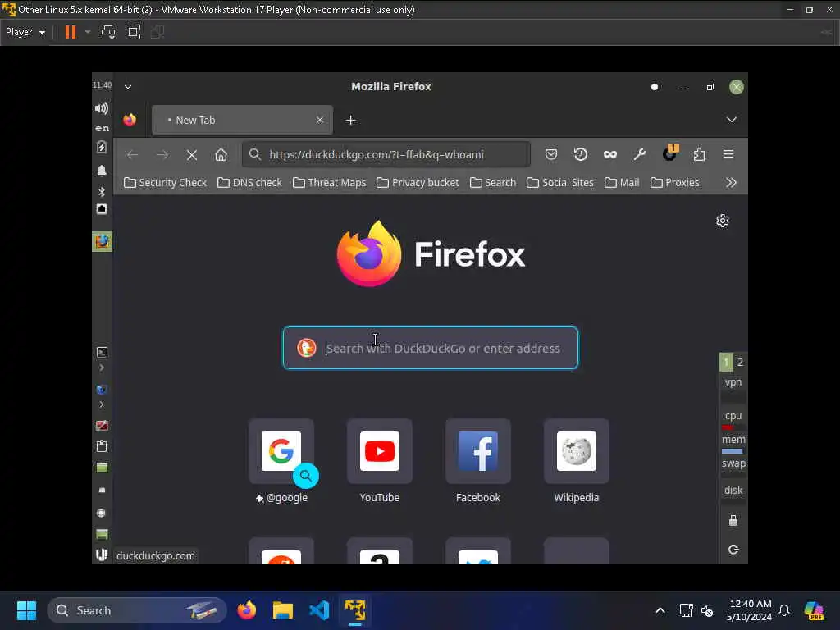
Task: Open the Windows Start menu
Action: tap(26, 610)
